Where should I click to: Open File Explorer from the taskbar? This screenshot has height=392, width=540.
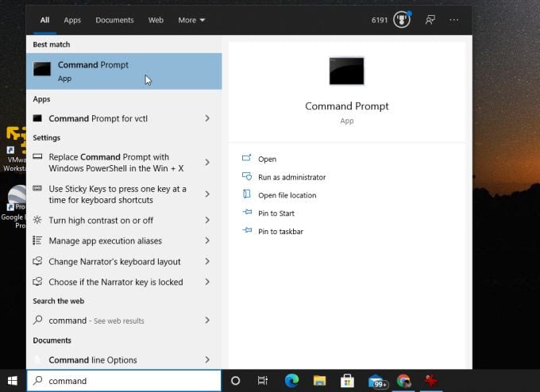click(x=319, y=381)
